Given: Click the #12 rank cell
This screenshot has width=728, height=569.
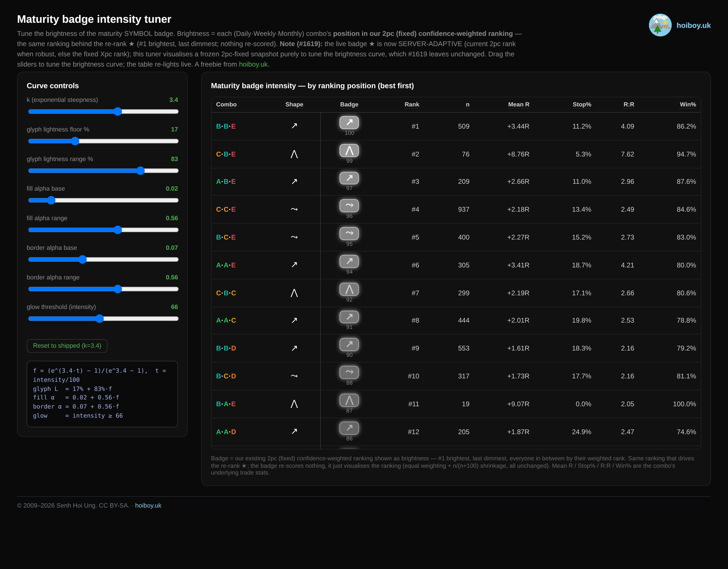Looking at the screenshot, I should click(413, 432).
